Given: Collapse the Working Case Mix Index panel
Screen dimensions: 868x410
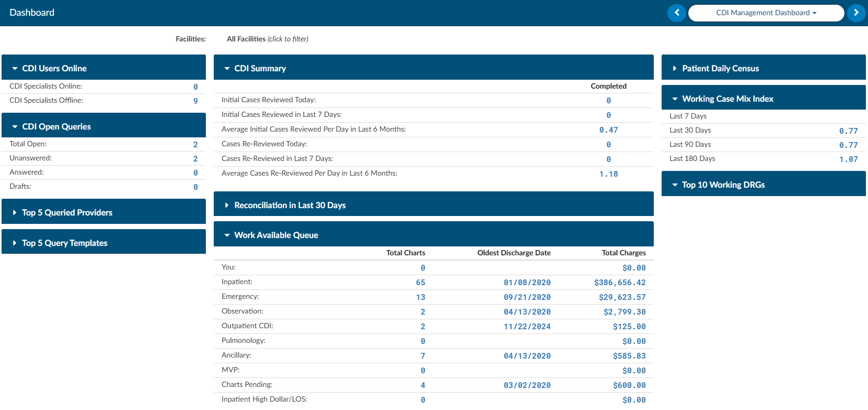Looking at the screenshot, I should [764, 99].
